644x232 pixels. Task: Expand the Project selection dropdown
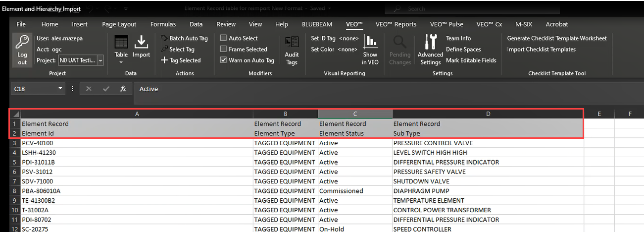100,60
